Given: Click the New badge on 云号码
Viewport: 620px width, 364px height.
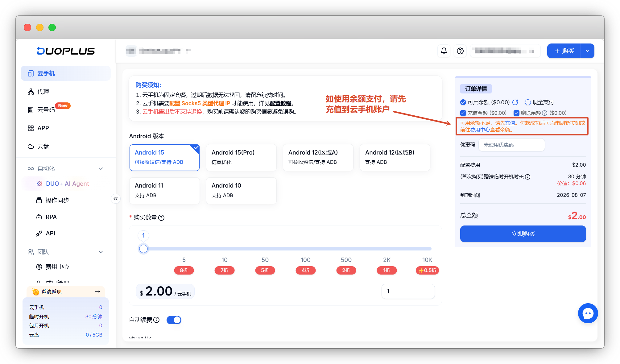Looking at the screenshot, I should point(63,106).
